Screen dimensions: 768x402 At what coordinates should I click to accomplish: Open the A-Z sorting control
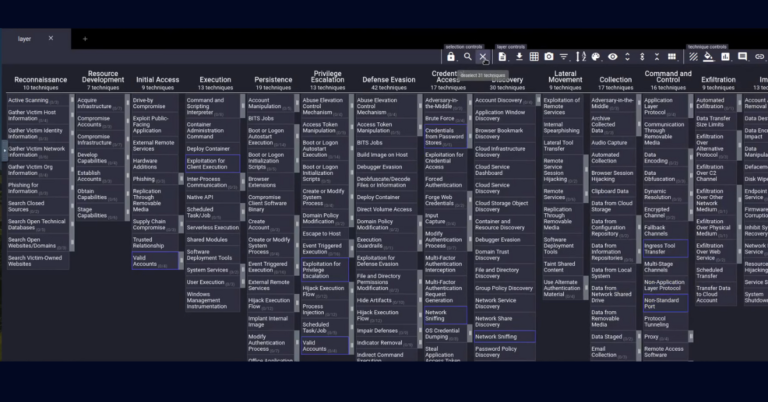(x=581, y=57)
